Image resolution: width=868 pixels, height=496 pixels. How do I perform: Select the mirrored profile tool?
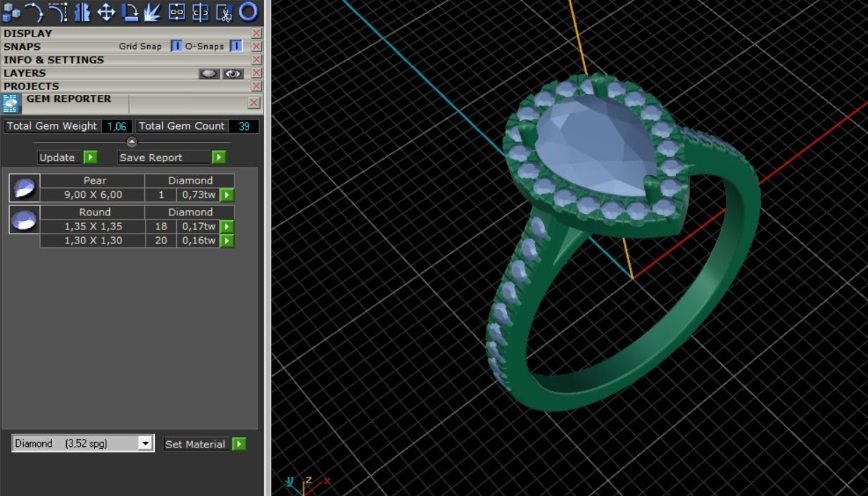point(82,12)
